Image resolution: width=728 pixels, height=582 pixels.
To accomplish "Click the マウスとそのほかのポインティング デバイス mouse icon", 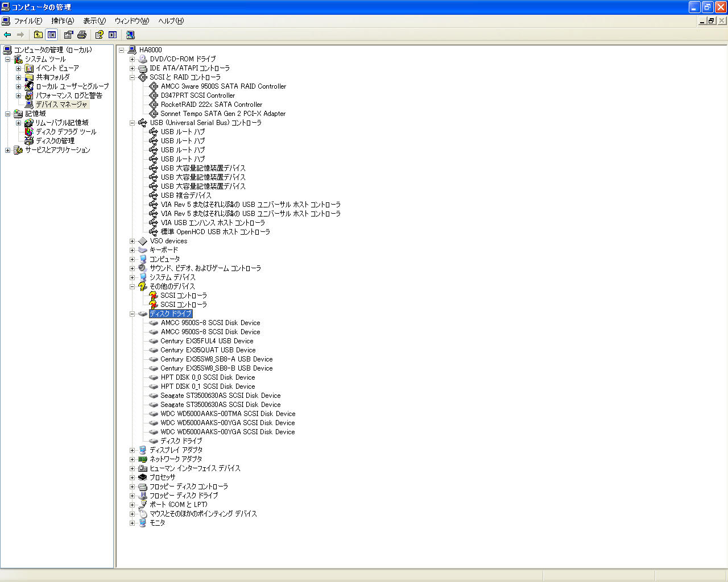I will tap(143, 514).
